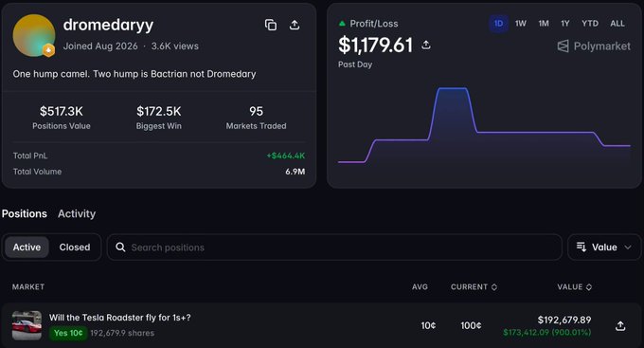Image resolution: width=644 pixels, height=348 pixels.
Task: Select the 1Y time range
Action: (x=565, y=24)
